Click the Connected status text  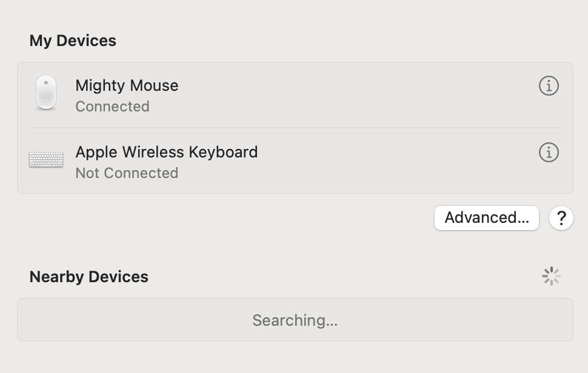click(x=113, y=107)
